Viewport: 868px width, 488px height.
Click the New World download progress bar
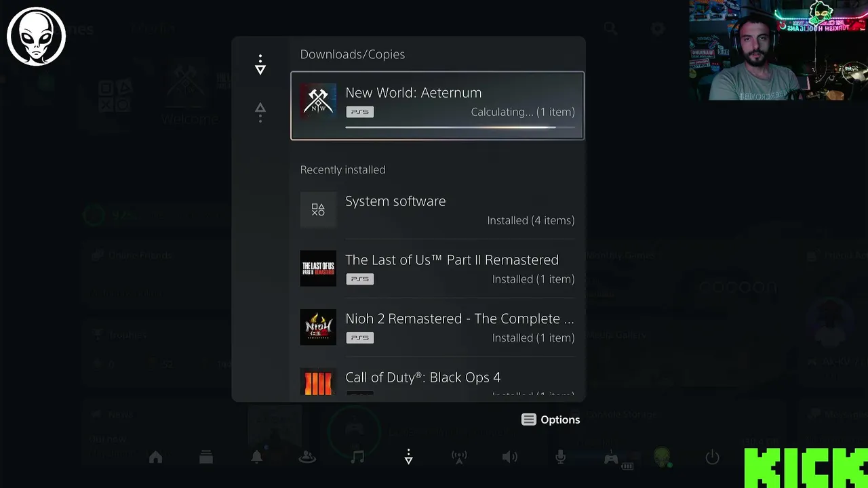(x=460, y=127)
